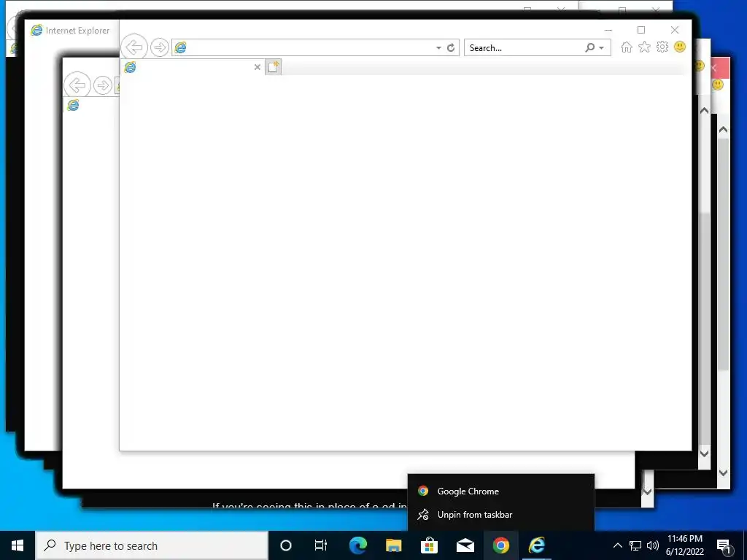Go to the Home page via the house icon
Screen dimensions: 747x560
pos(627,47)
